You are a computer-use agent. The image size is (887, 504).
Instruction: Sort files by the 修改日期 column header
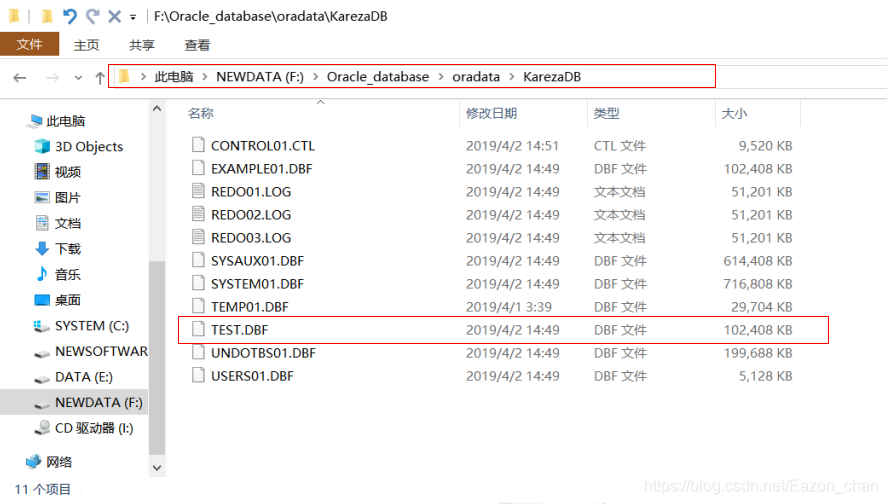click(x=491, y=114)
